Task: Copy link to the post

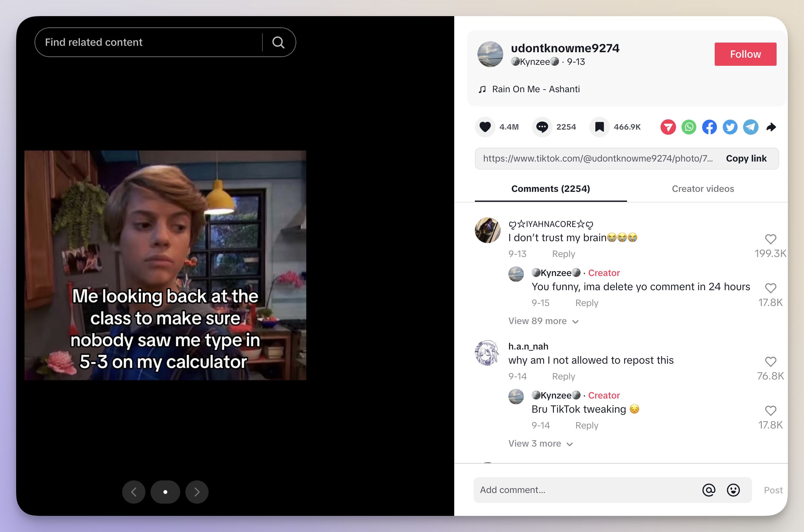Action: [x=746, y=158]
